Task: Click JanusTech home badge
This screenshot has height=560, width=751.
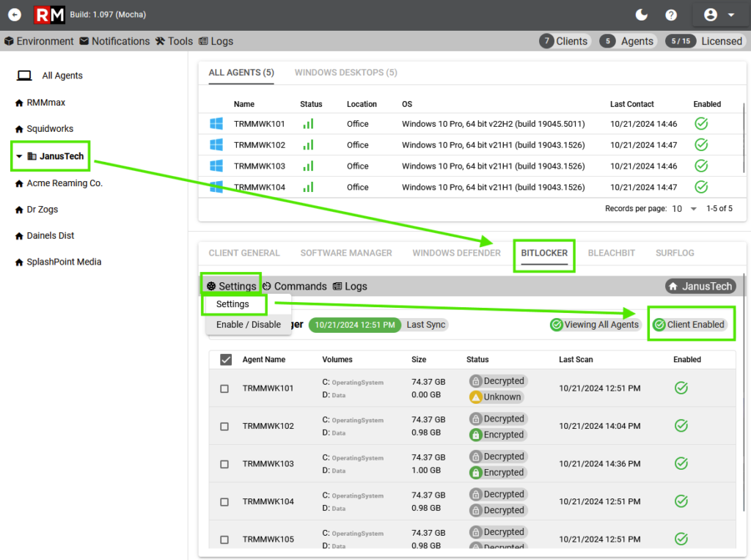Action: (700, 286)
